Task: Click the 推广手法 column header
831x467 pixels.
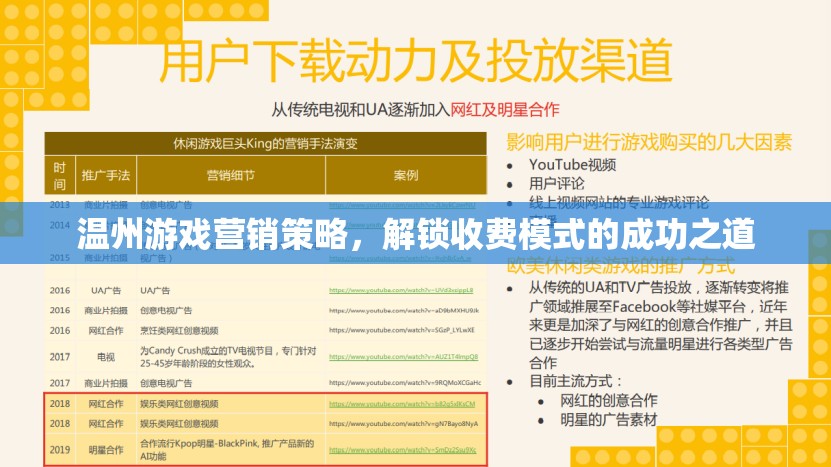Action: 105,175
